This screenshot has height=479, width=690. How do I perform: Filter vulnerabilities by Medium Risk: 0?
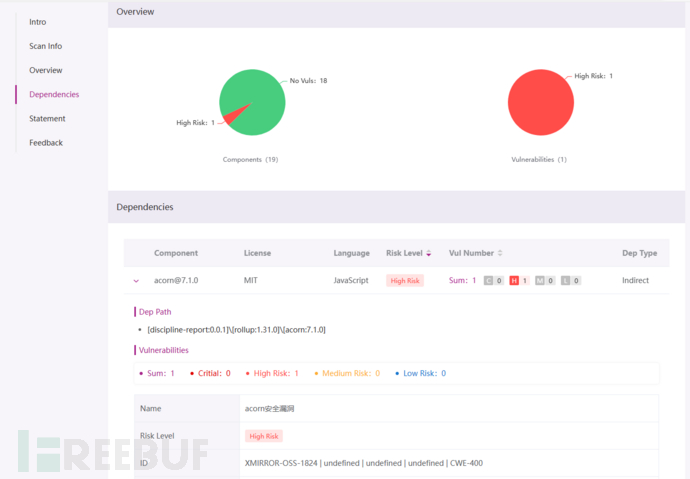click(x=347, y=373)
